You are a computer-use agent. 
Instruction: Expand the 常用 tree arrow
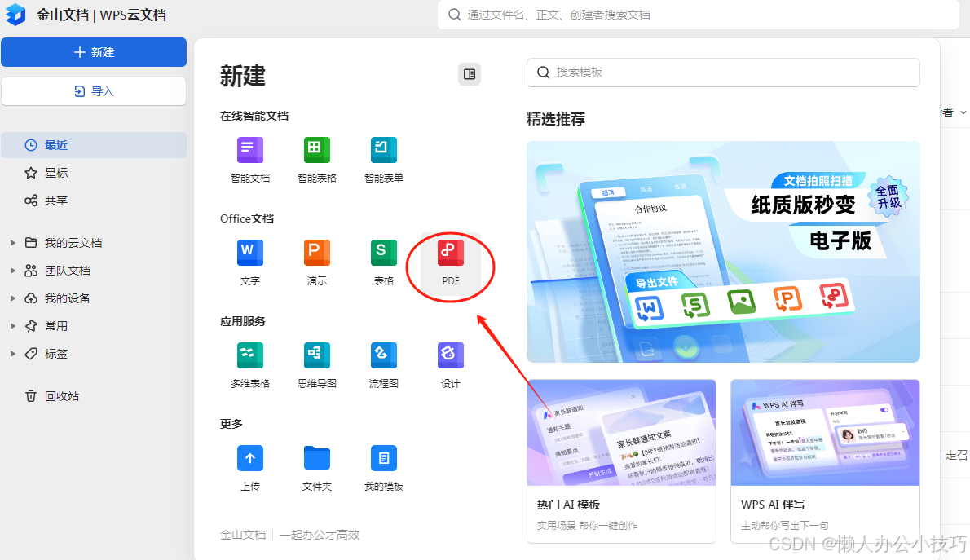coord(12,325)
